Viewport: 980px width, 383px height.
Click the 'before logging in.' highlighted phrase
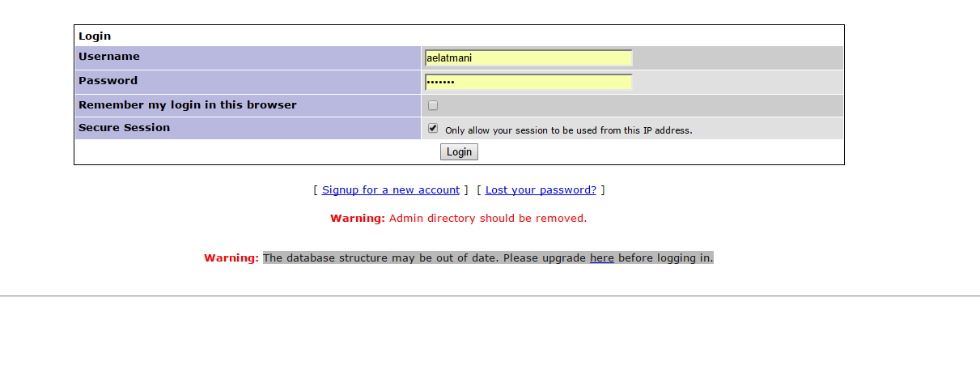(x=665, y=258)
